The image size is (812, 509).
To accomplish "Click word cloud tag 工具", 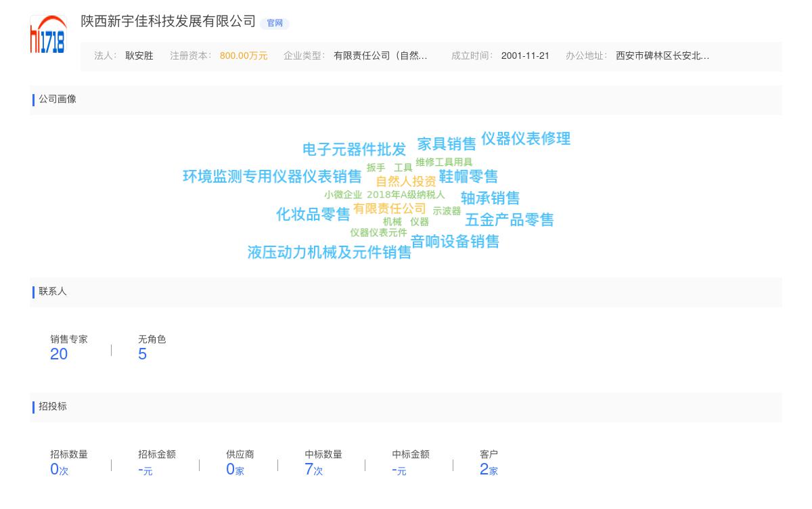I will pos(403,168).
